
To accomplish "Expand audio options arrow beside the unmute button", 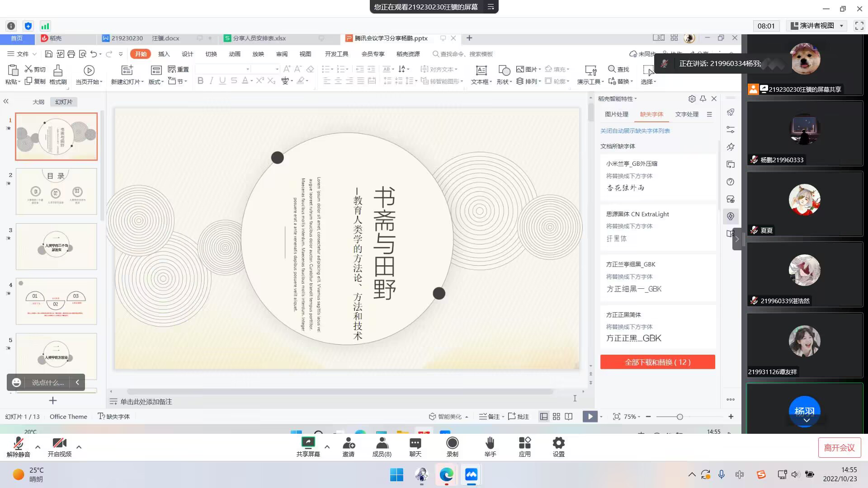I will click(38, 447).
